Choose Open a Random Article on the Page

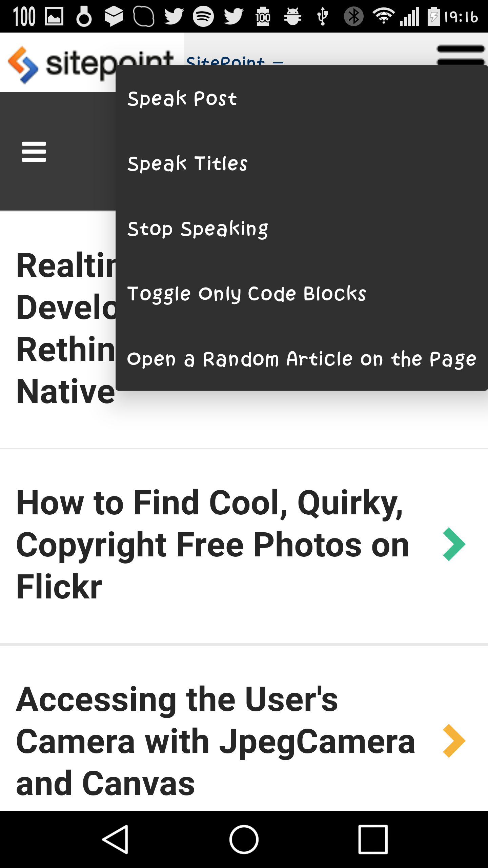pyautogui.click(x=302, y=359)
